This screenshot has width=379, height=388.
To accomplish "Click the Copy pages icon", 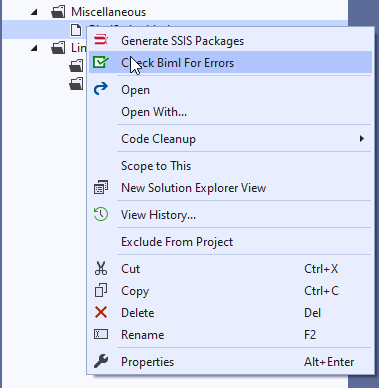I will click(101, 290).
